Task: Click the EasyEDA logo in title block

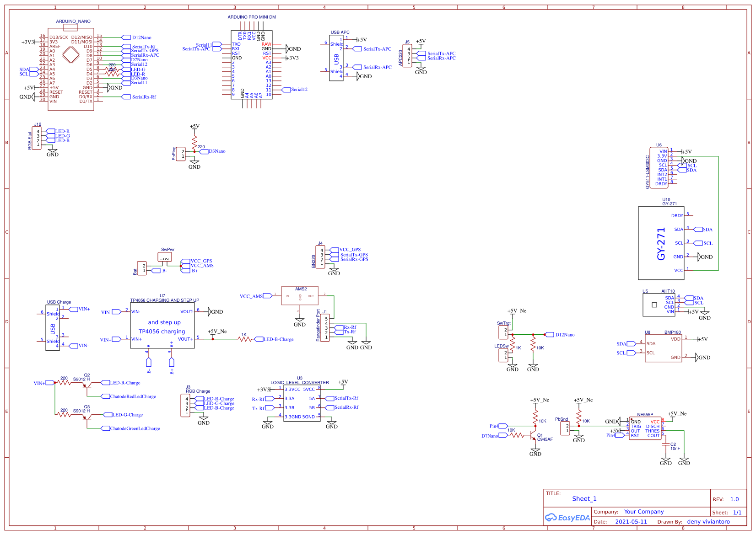Action: pos(568,518)
